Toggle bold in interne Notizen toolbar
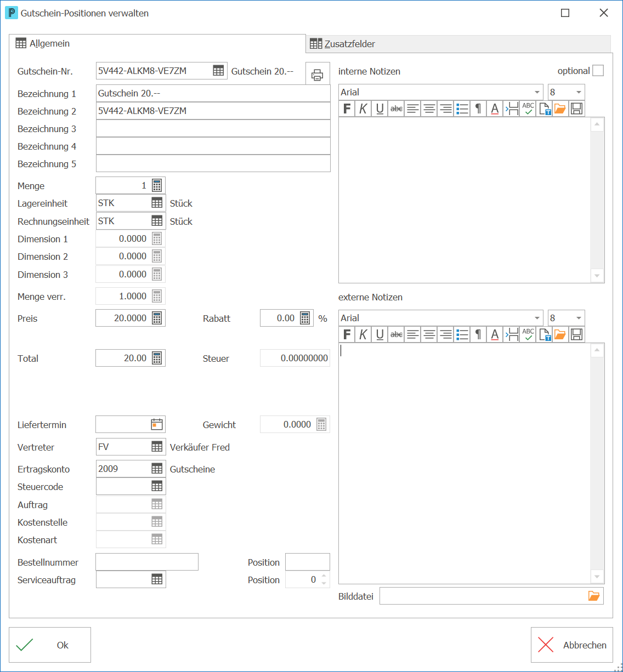 (x=347, y=109)
